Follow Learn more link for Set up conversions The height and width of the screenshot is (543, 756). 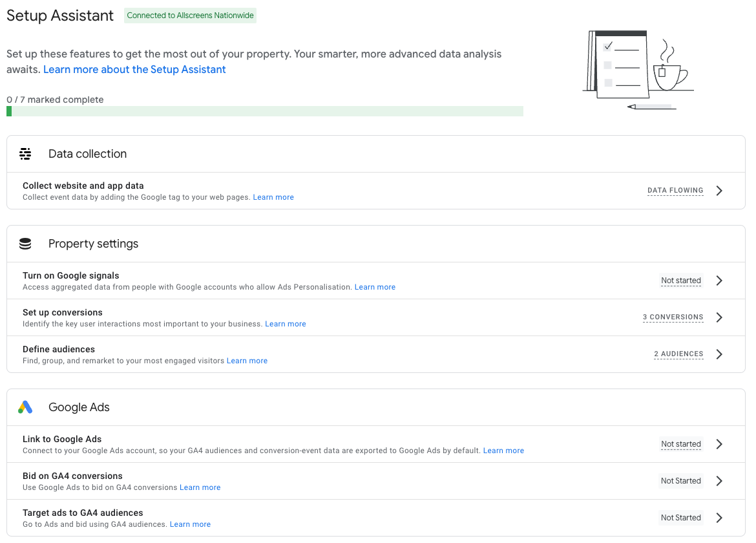click(286, 324)
